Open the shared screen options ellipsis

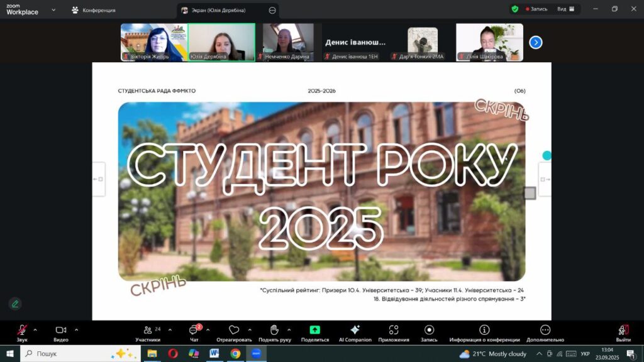point(272,10)
